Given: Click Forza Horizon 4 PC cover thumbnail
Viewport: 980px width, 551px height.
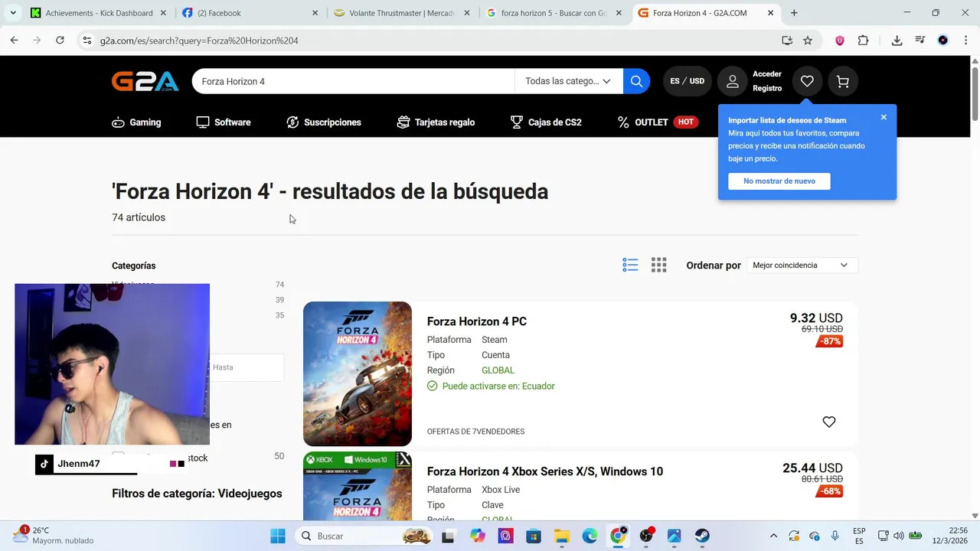Looking at the screenshot, I should [x=358, y=373].
